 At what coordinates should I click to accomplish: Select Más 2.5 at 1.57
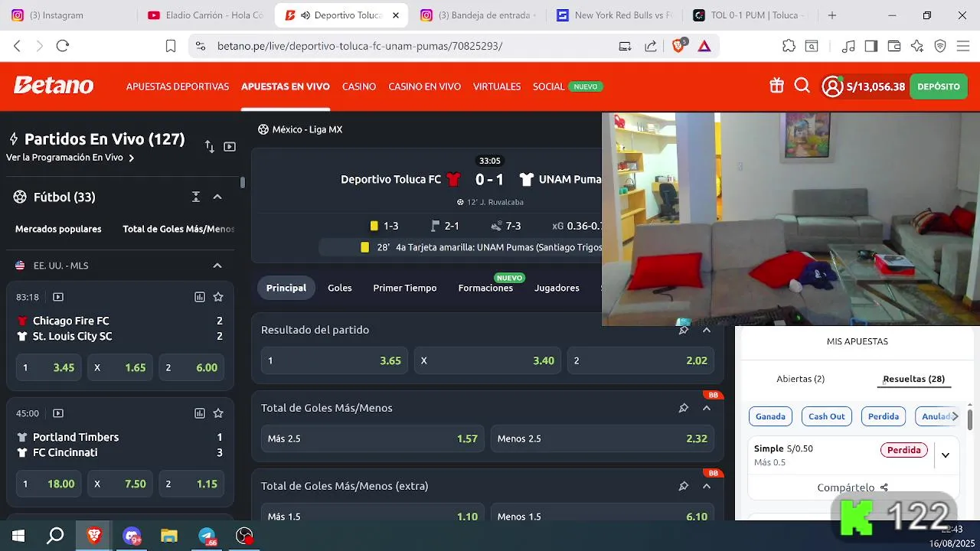(372, 439)
